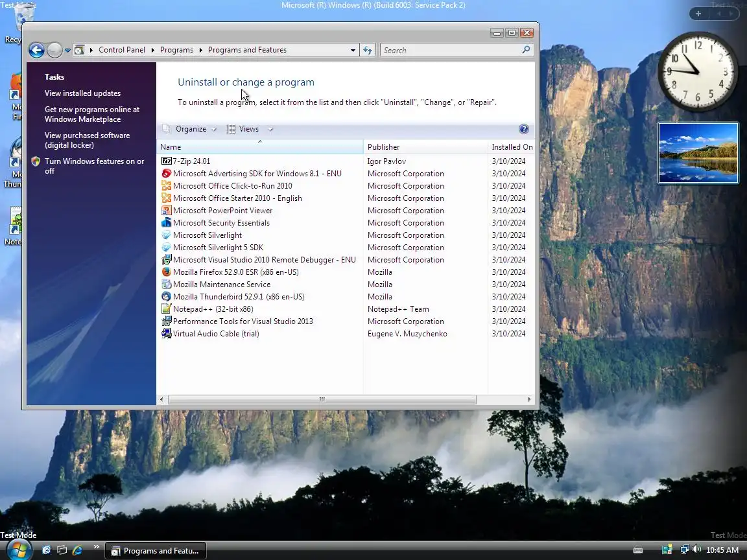Expand breadcrumb arrow after Control Panel
Viewport: 747px width, 560px height.
[152, 50]
